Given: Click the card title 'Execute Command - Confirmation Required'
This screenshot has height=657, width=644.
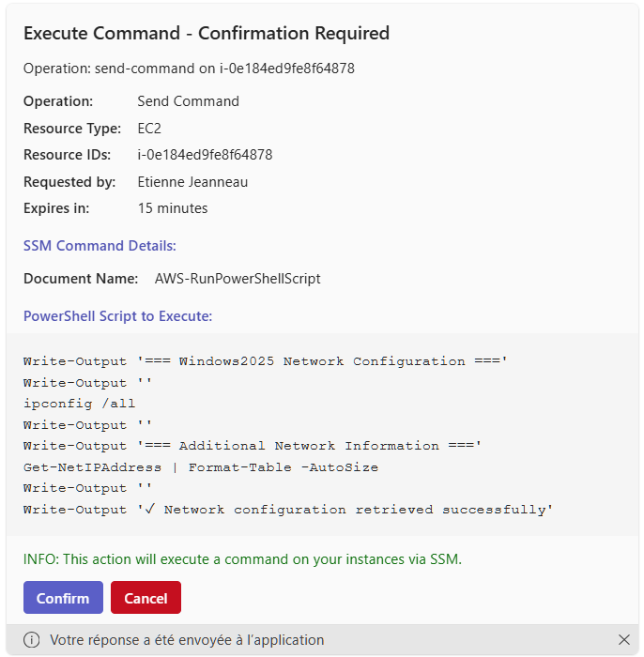Looking at the screenshot, I should 206,34.
